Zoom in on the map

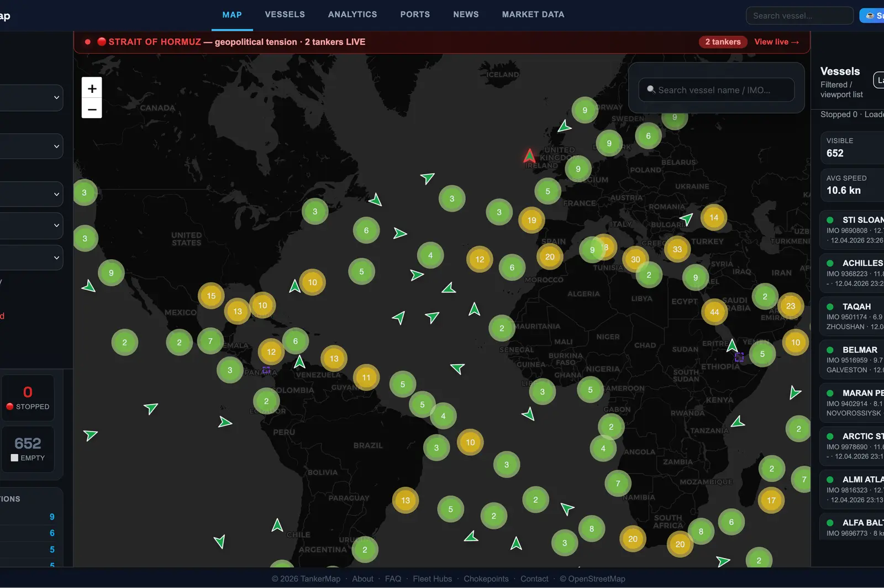[x=92, y=88]
